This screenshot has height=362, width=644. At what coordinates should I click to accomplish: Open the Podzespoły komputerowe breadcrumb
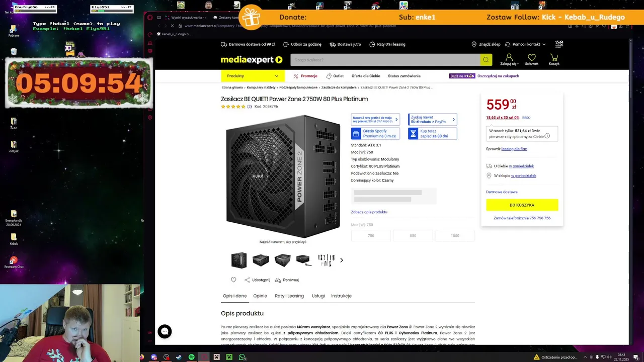pos(298,87)
